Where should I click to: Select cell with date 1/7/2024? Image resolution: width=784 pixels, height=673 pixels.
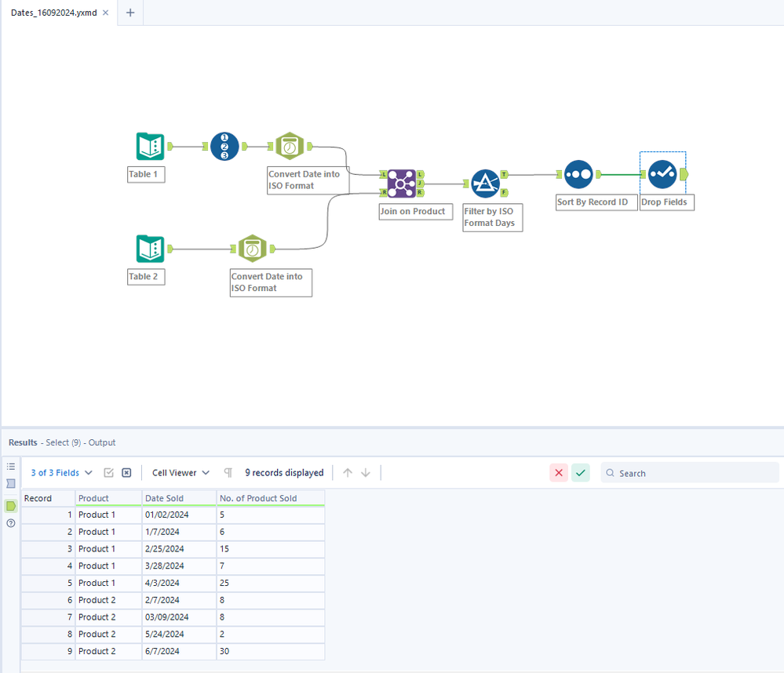point(180,532)
